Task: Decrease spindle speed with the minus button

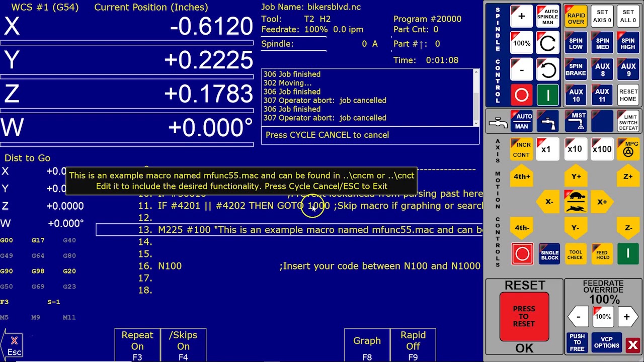Action: (x=522, y=69)
